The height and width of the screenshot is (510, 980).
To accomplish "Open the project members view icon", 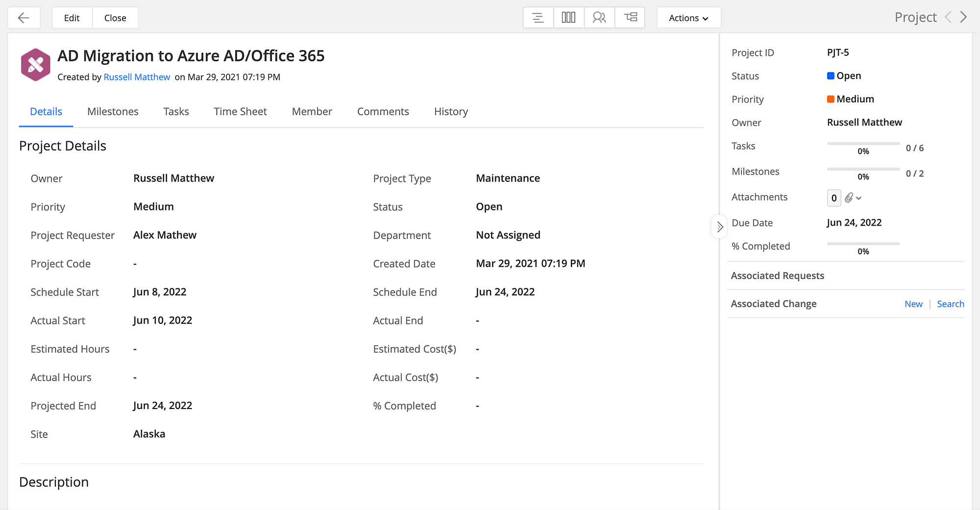I will click(599, 18).
